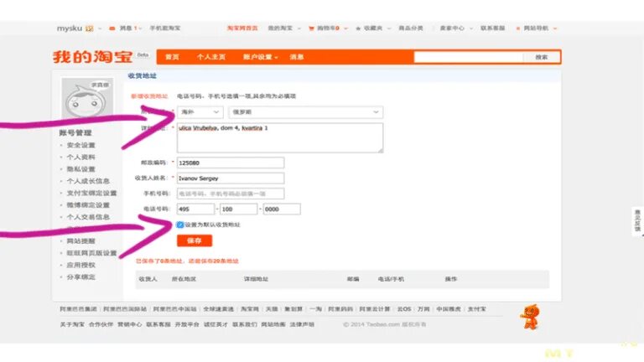Click the 搜索 search button

click(x=542, y=57)
